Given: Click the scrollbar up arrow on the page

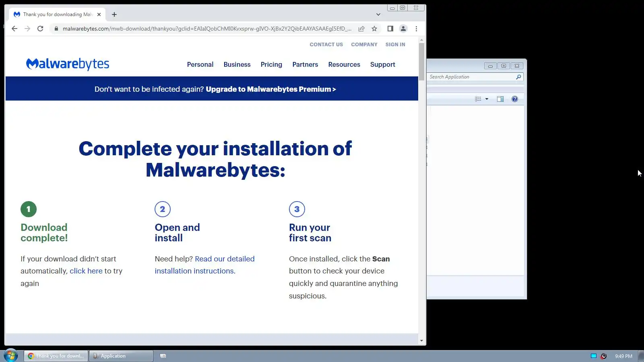Looking at the screenshot, I should [421, 40].
